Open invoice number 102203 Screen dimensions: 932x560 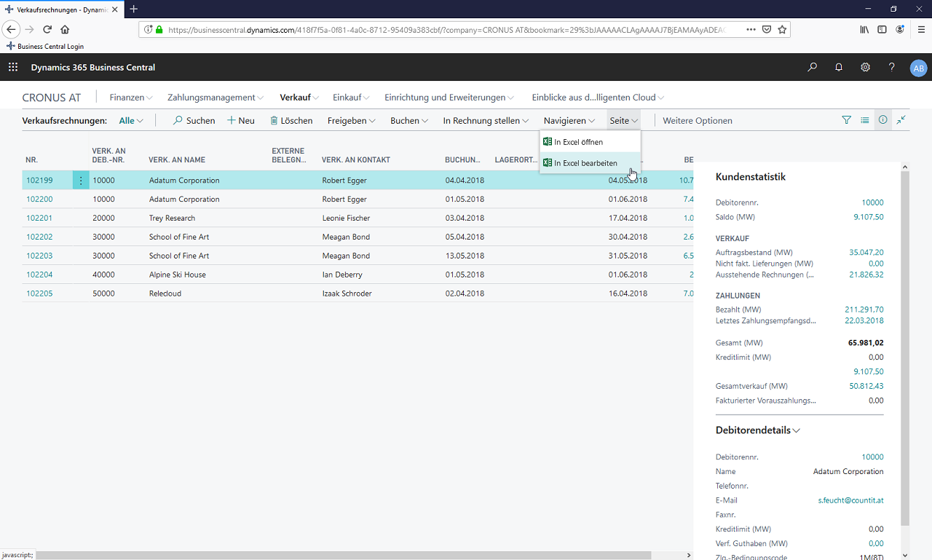click(39, 256)
